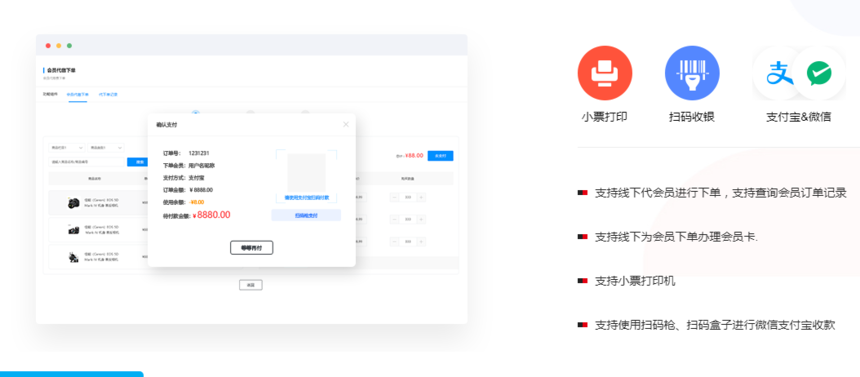The image size is (860, 377).
Task: Click the 支持线下为会员下单办理会员卡 text
Action: (x=676, y=237)
